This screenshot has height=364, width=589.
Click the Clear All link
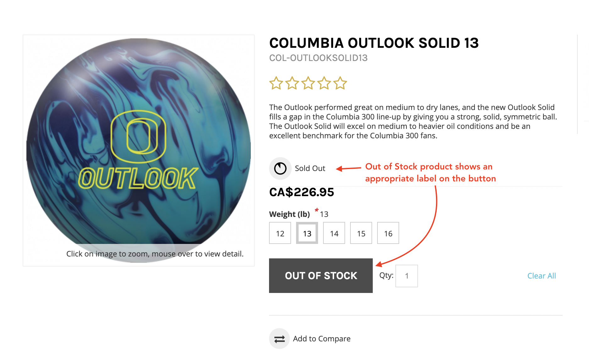pos(541,276)
